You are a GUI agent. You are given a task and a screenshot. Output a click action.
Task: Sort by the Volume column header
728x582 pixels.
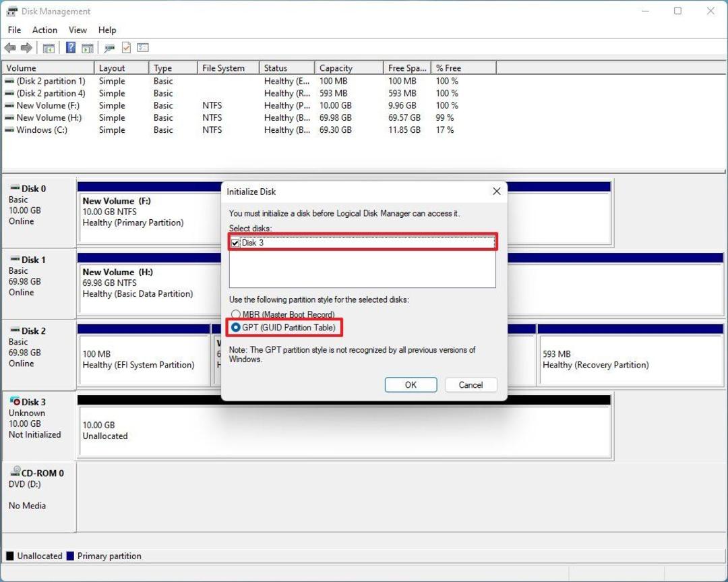[x=49, y=68]
